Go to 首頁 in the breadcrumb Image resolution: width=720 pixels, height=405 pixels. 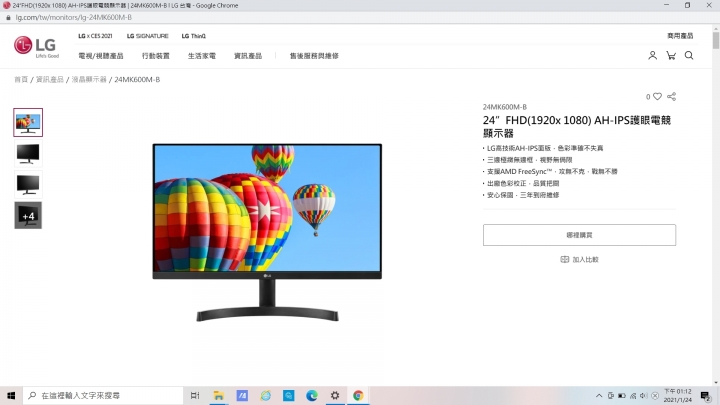[21, 79]
